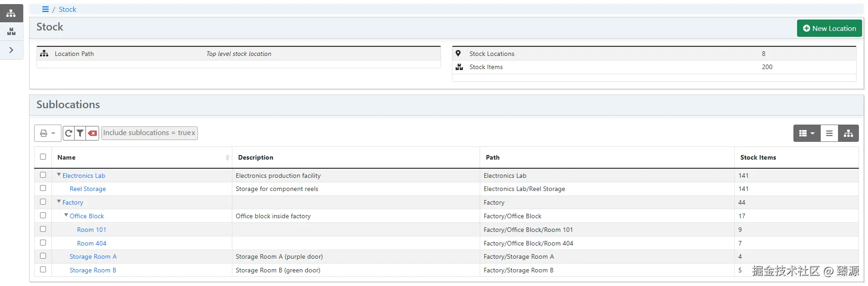Viewport: 868px width, 286px height.
Task: Collapse the Office Block tree node
Action: pyautogui.click(x=66, y=216)
